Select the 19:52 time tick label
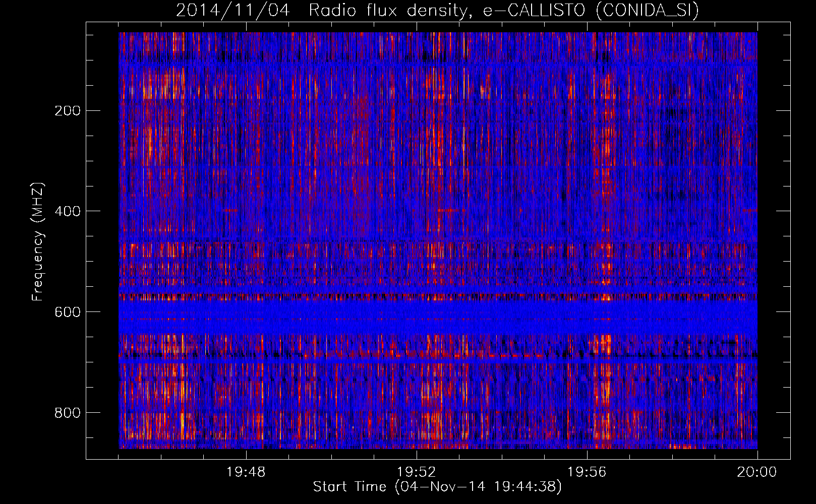This screenshot has height=504, width=816. point(417,472)
